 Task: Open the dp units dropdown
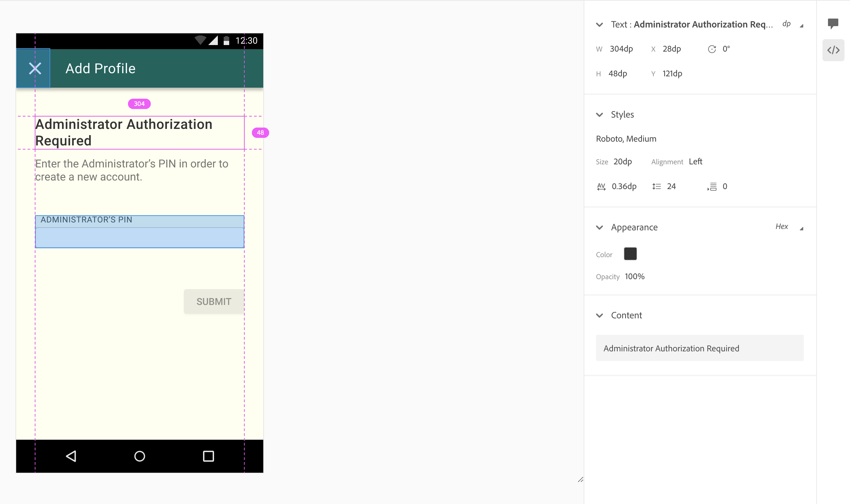(x=793, y=24)
